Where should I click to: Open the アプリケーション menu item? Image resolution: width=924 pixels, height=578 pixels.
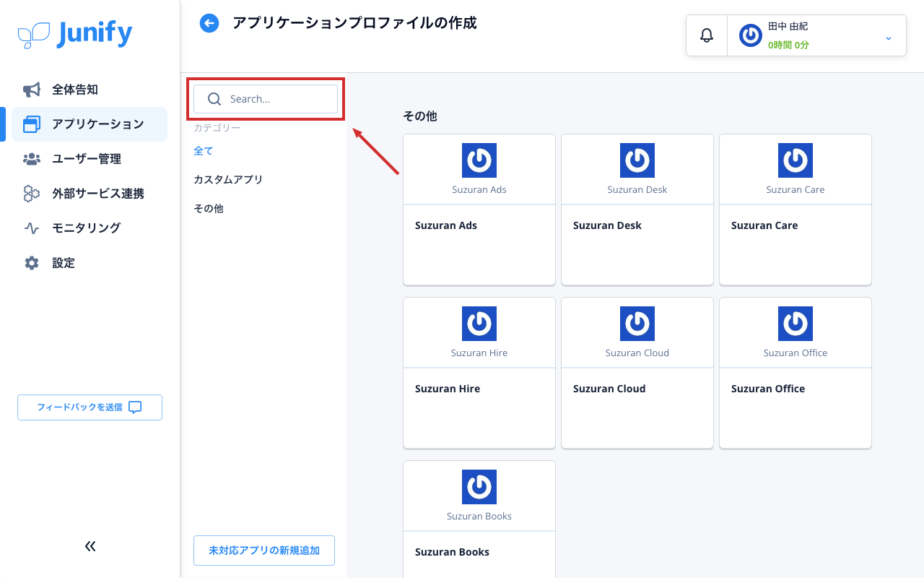point(90,124)
